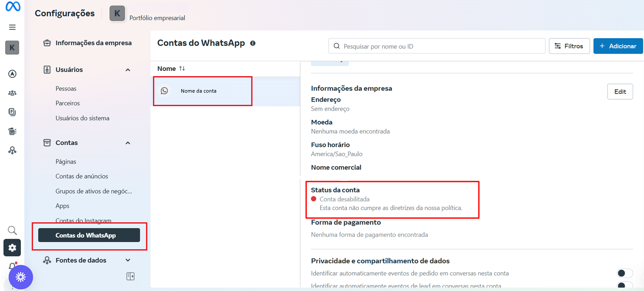Screen dimensions: 644x291
Task: Click the blue Adicionar button
Action: (617, 46)
